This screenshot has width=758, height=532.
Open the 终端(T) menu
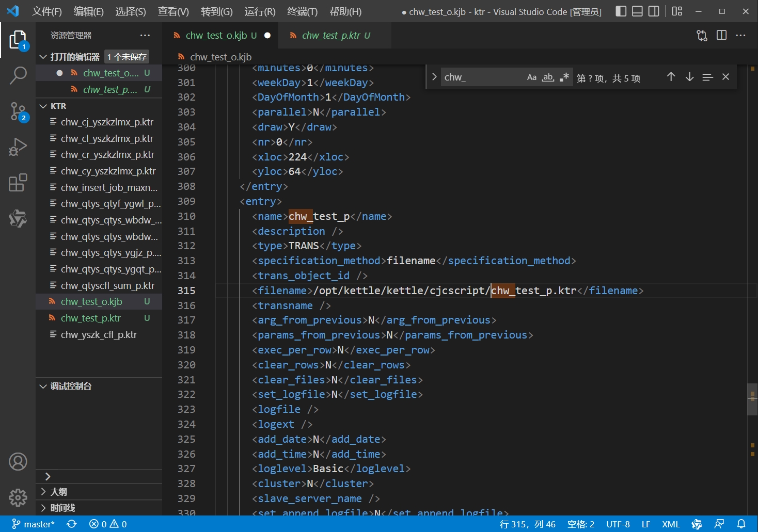coord(302,11)
